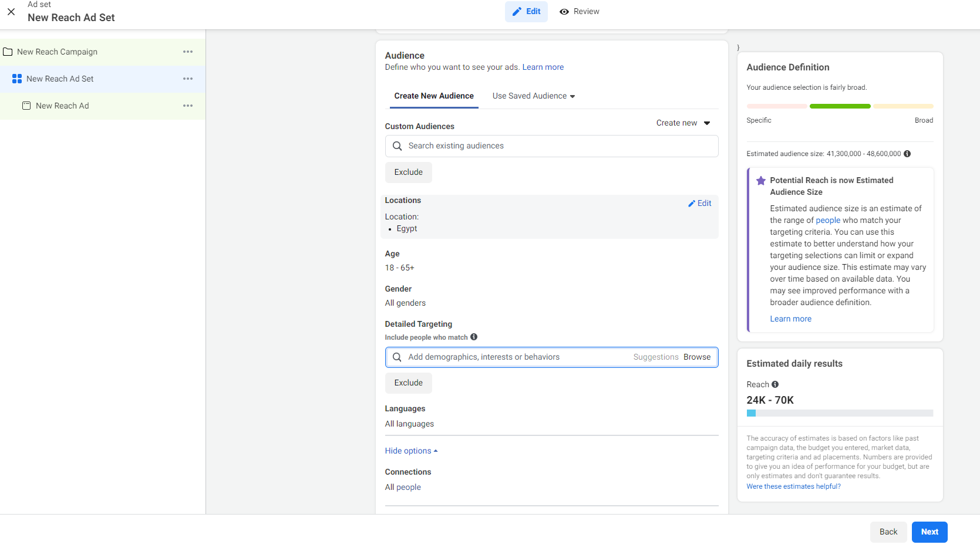
Task: Open the Audience Learn more link
Action: coord(543,67)
